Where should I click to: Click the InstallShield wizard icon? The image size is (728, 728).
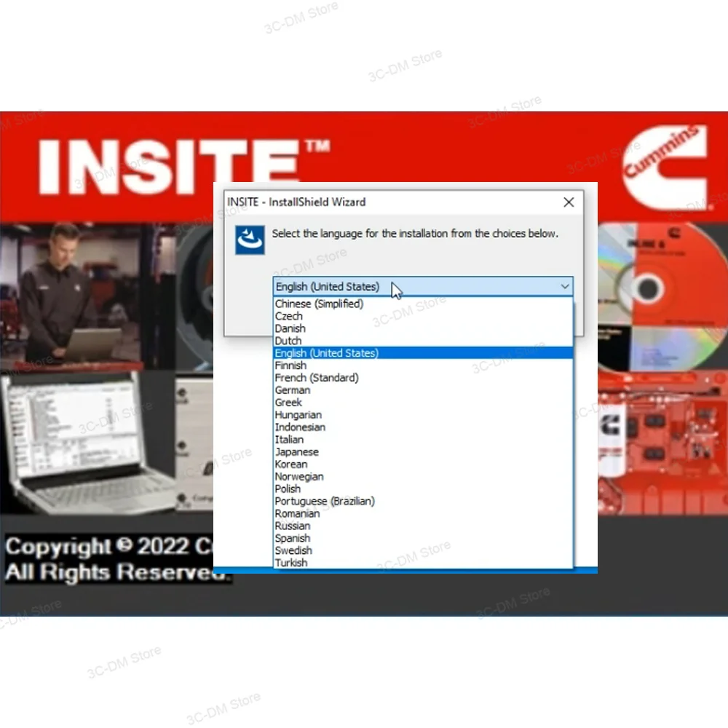click(250, 240)
